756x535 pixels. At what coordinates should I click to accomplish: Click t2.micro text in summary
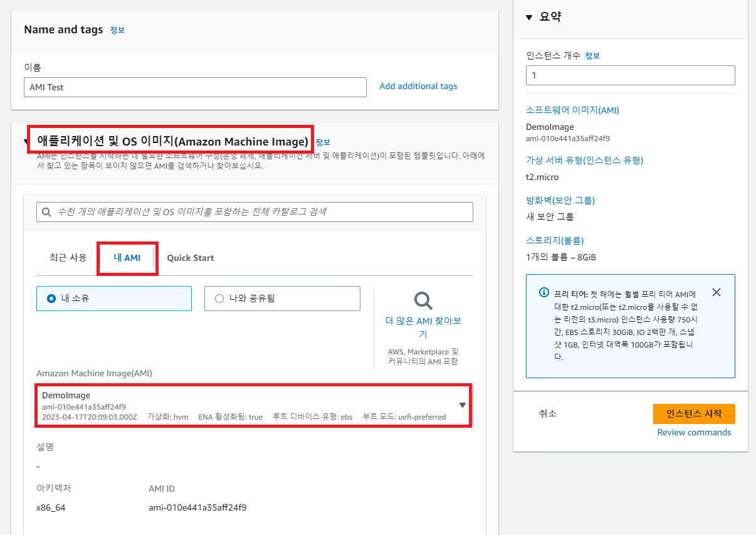click(542, 177)
